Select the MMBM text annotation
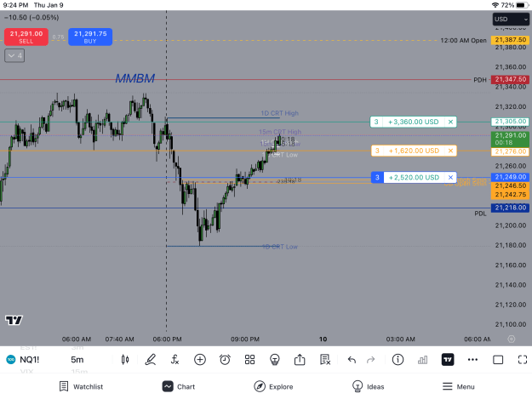 point(135,78)
